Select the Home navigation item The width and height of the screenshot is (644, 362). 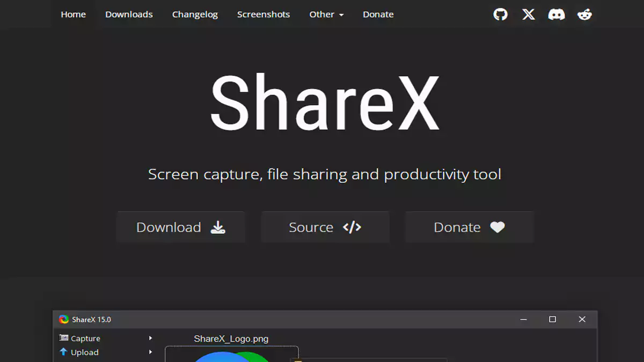(73, 14)
